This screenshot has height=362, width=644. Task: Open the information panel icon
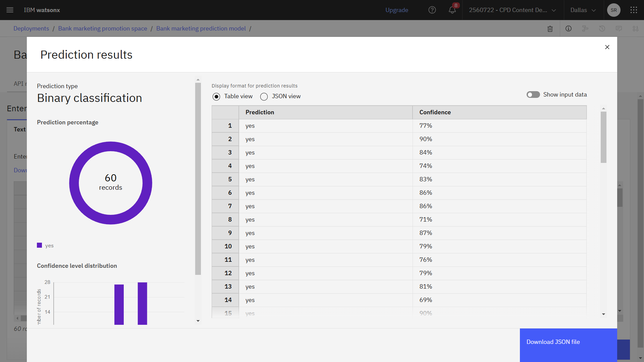tap(569, 29)
